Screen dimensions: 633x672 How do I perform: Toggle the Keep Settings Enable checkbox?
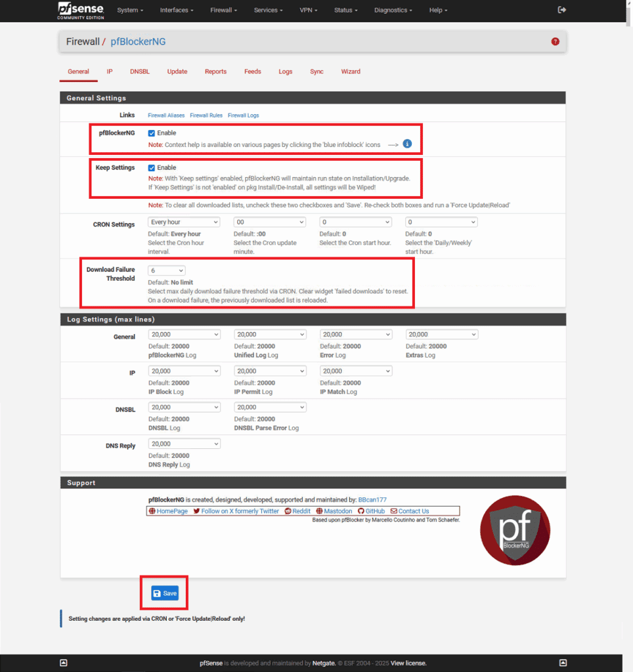(x=152, y=168)
